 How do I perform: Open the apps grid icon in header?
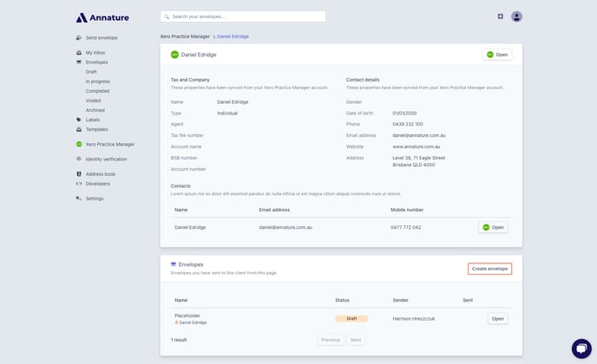(x=501, y=16)
